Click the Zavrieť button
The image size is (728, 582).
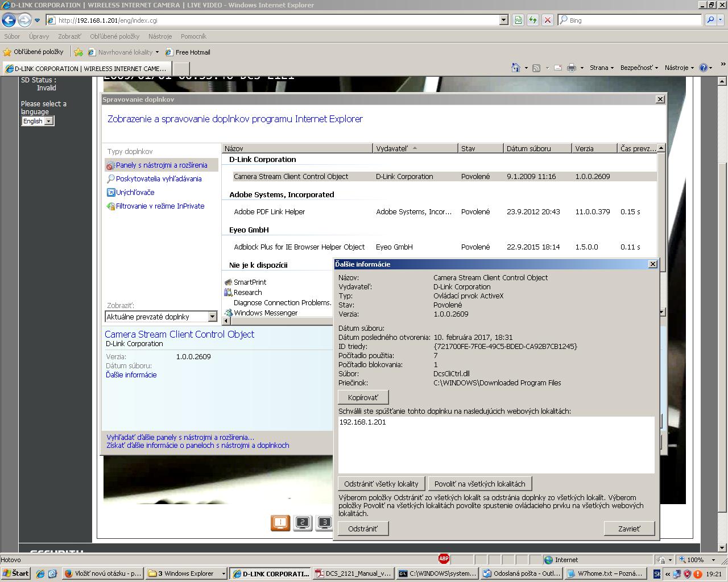pos(629,529)
